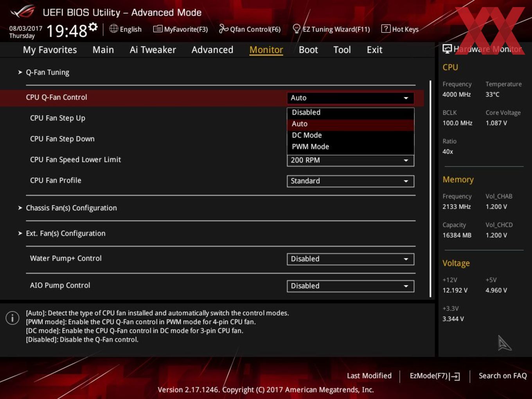Image resolution: width=532 pixels, height=399 pixels.
Task: Click the MyFavorite list icon
Action: tap(158, 29)
